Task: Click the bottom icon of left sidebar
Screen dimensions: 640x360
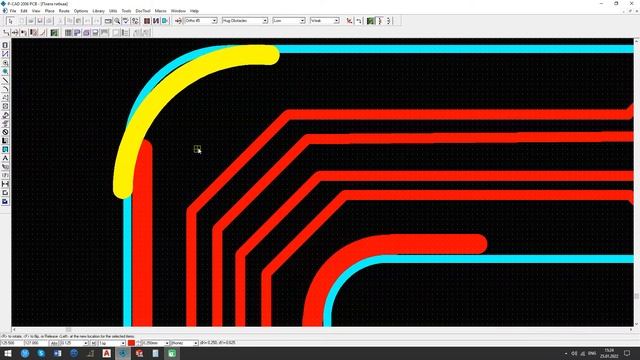Action: pos(5,202)
